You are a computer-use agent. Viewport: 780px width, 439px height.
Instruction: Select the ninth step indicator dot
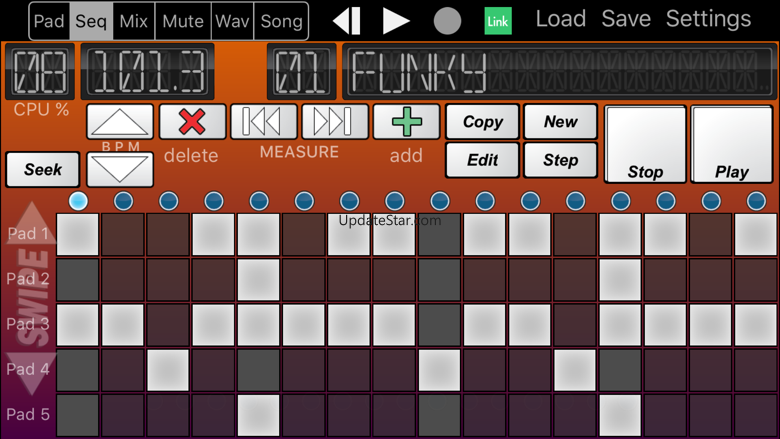point(440,201)
